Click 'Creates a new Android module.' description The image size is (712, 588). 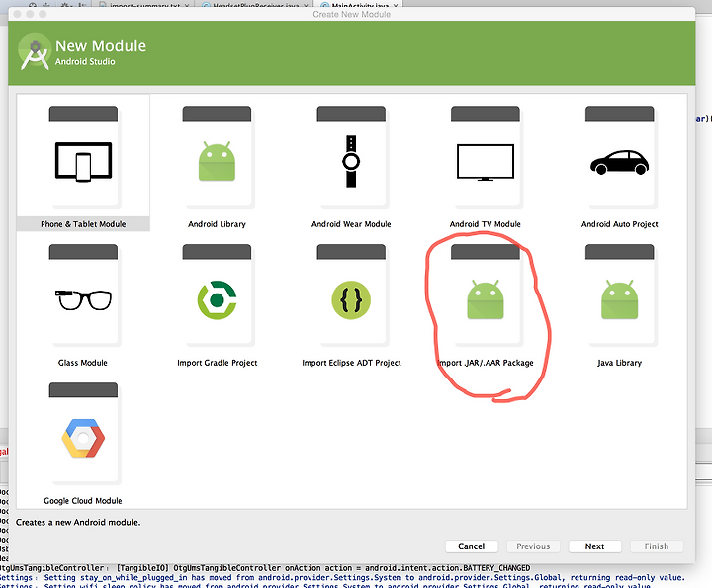click(78, 522)
